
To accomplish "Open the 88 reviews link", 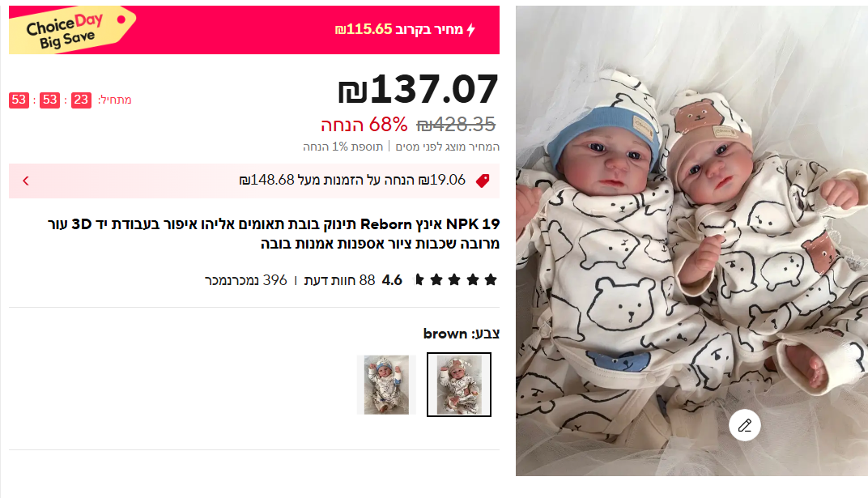I will 339,280.
